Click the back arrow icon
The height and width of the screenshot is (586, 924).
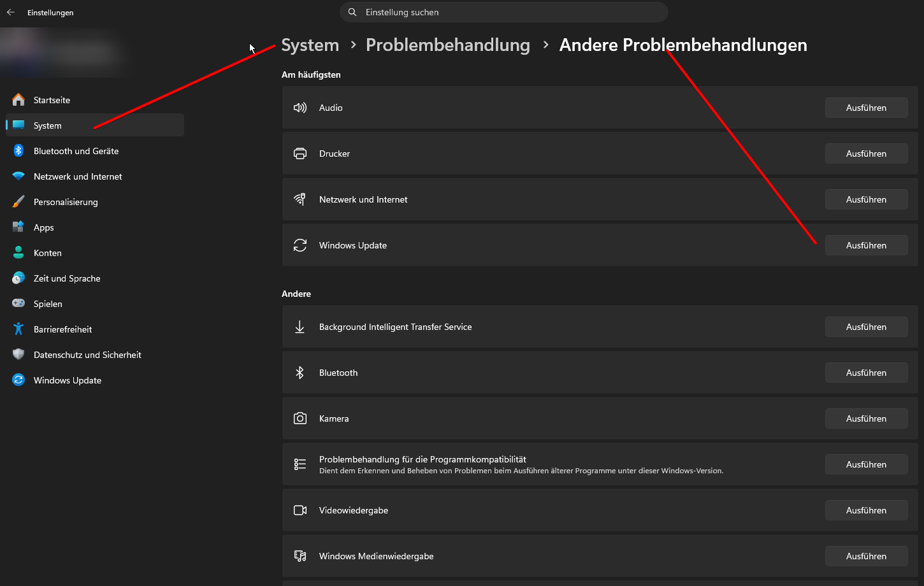(x=11, y=12)
